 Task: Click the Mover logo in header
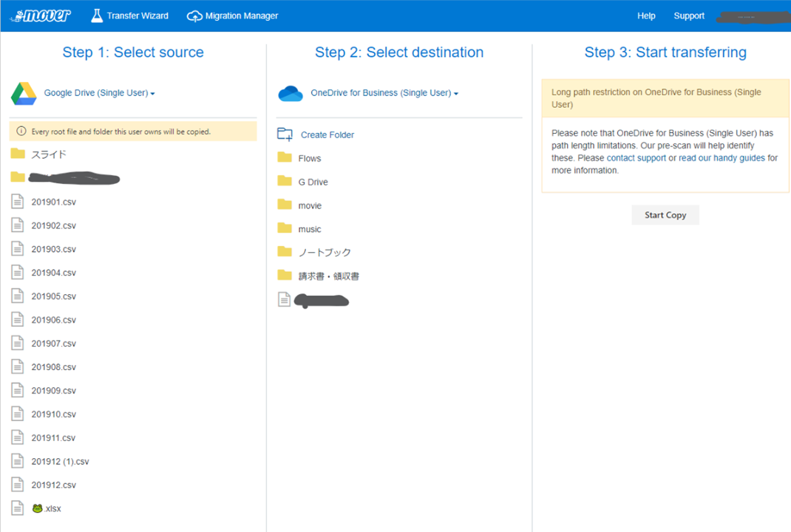point(41,16)
